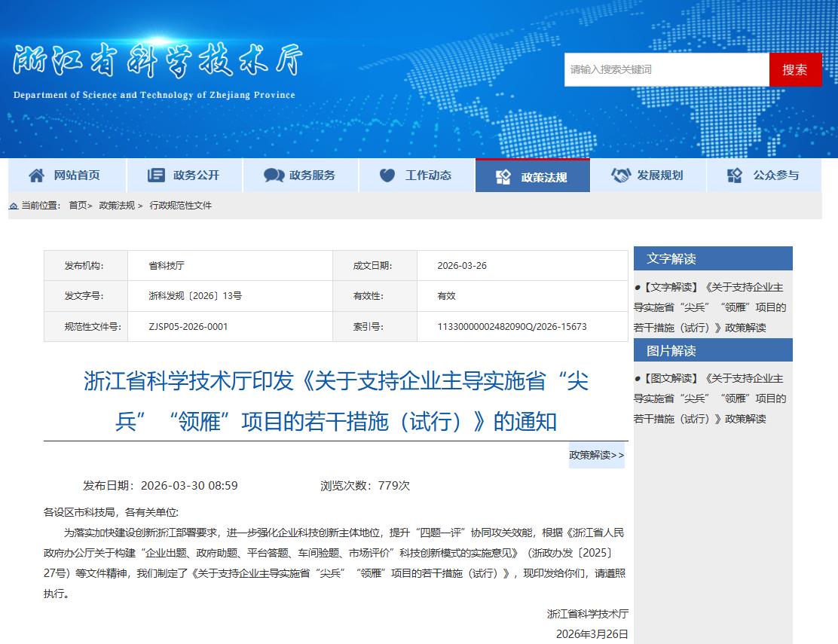Click the handshake icon beside 发展规划
Image resolution: width=838 pixels, height=644 pixels.
coord(620,175)
